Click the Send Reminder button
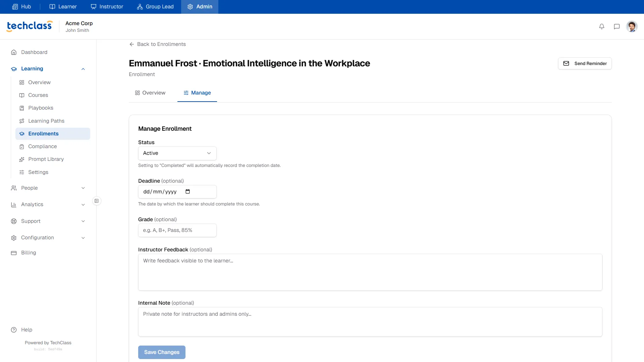The image size is (644, 362). point(585,63)
